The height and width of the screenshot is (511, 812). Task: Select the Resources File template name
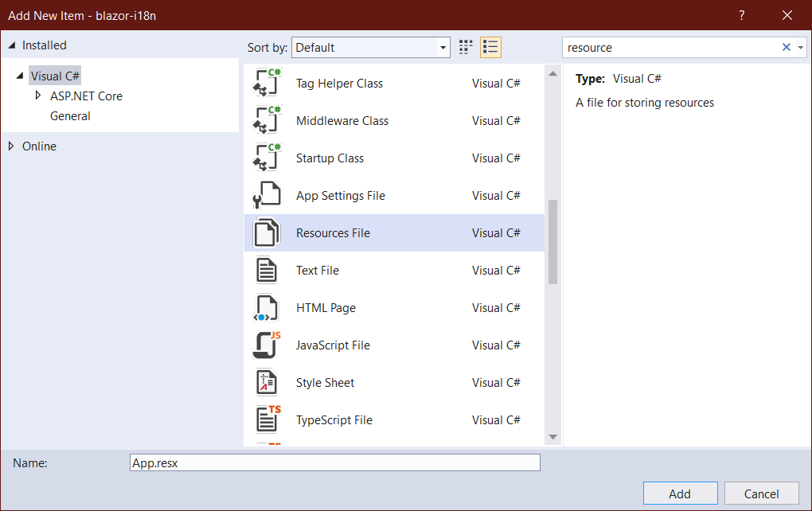tap(333, 233)
